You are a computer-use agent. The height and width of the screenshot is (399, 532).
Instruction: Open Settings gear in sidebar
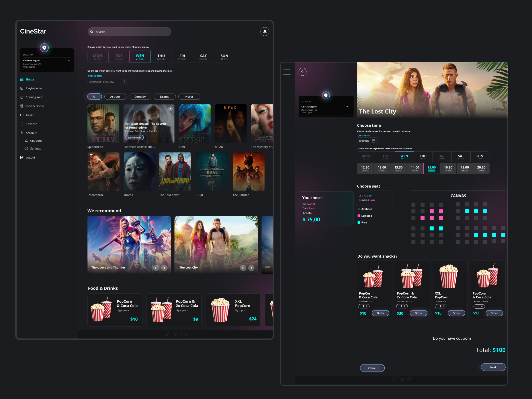coord(26,148)
